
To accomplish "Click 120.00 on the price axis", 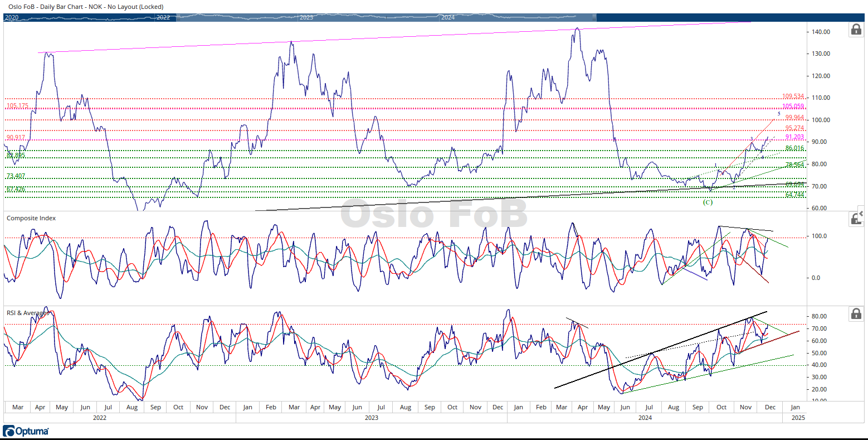I will pos(821,76).
